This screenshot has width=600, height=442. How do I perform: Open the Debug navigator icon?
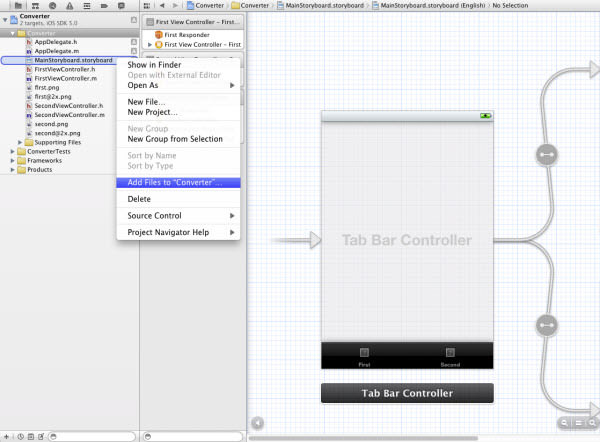87,5
